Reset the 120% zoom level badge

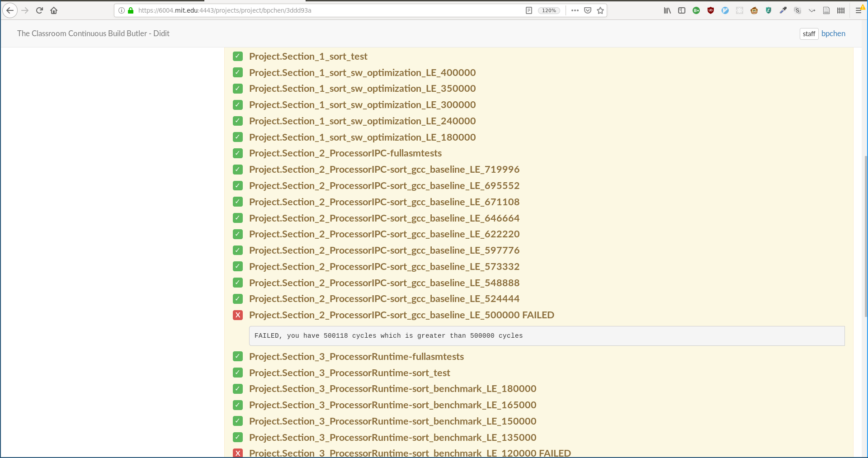click(x=549, y=10)
